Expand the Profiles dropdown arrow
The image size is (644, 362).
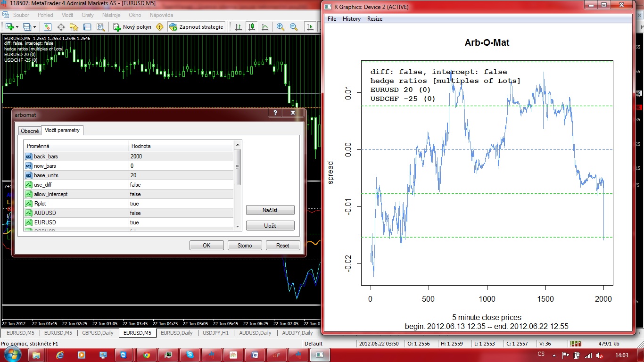pyautogui.click(x=35, y=27)
